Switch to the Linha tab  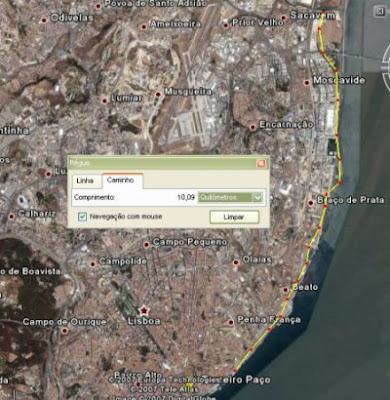tap(85, 181)
